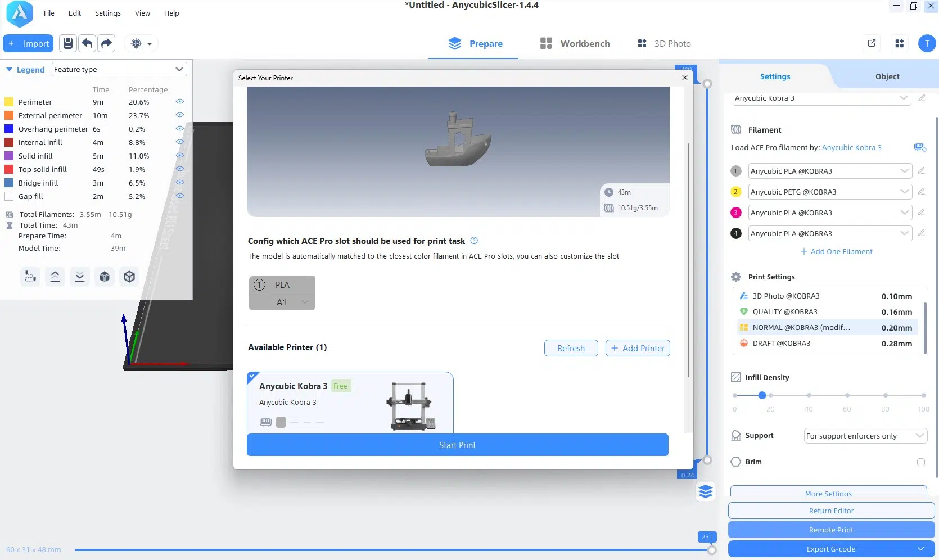Click the Start Print button
The width and height of the screenshot is (939, 560).
click(x=457, y=445)
